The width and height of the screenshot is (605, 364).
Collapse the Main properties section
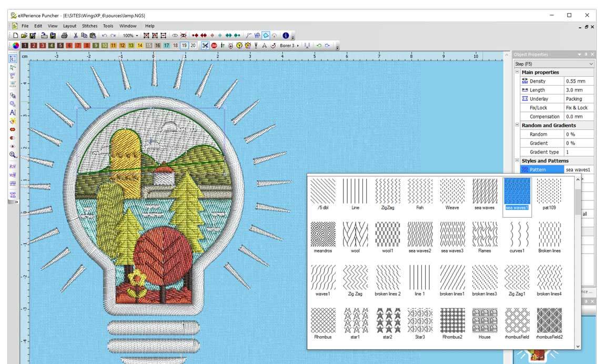(518, 72)
